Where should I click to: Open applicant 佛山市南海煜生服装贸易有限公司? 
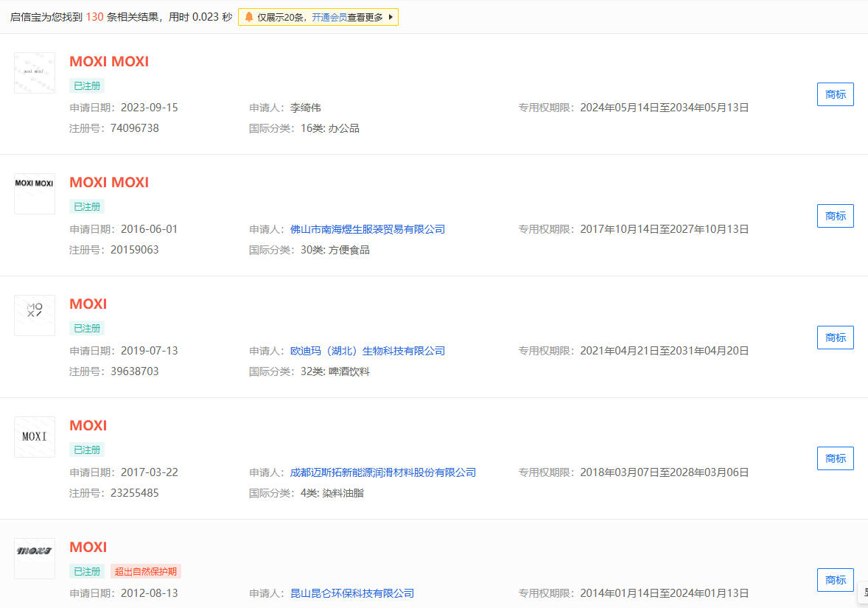(368, 229)
